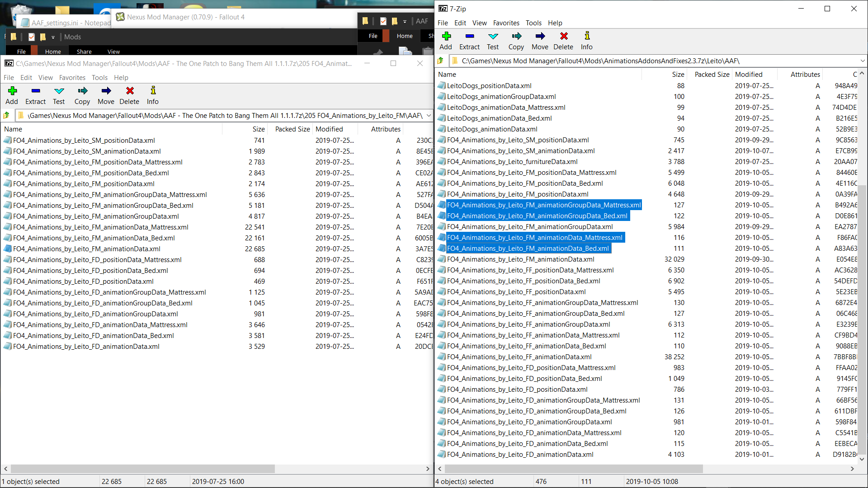868x488 pixels.
Task: Expand address path dropdown in right 7-Zip window
Action: coord(862,61)
